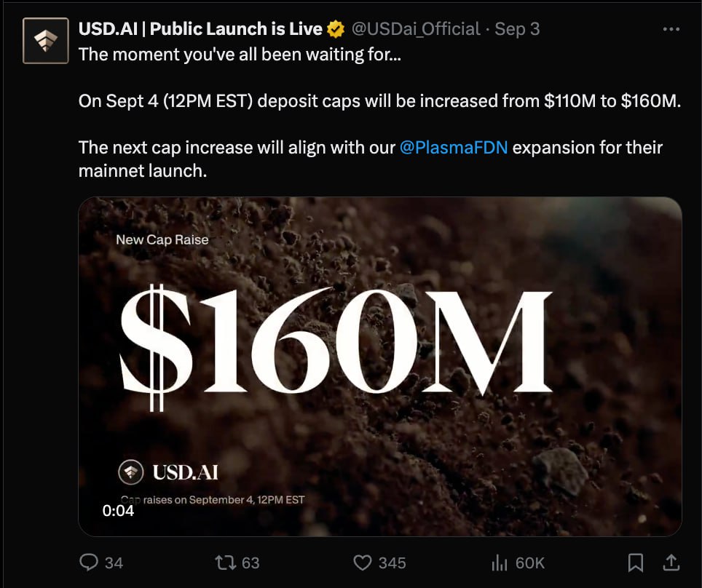Open the @USDai_Official handle

click(416, 29)
